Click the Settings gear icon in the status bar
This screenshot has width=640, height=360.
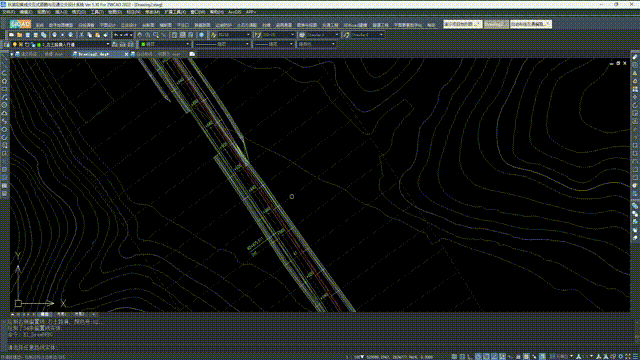(x=620, y=357)
